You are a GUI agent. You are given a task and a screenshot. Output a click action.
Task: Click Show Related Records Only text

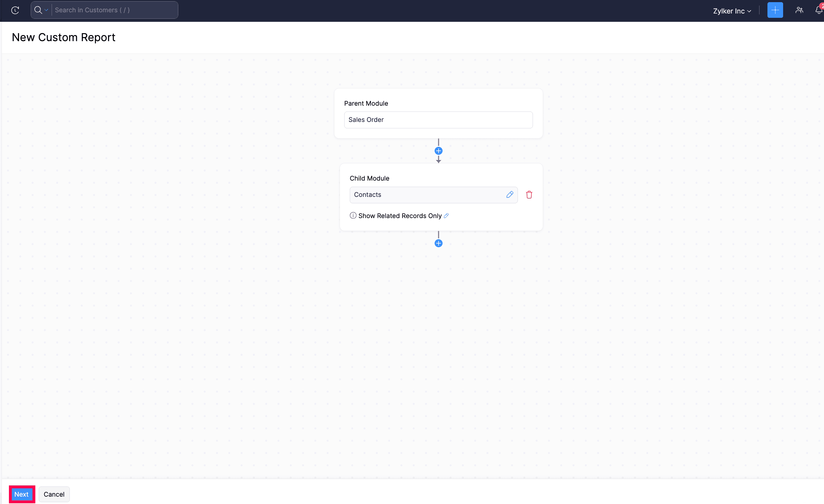pos(400,216)
